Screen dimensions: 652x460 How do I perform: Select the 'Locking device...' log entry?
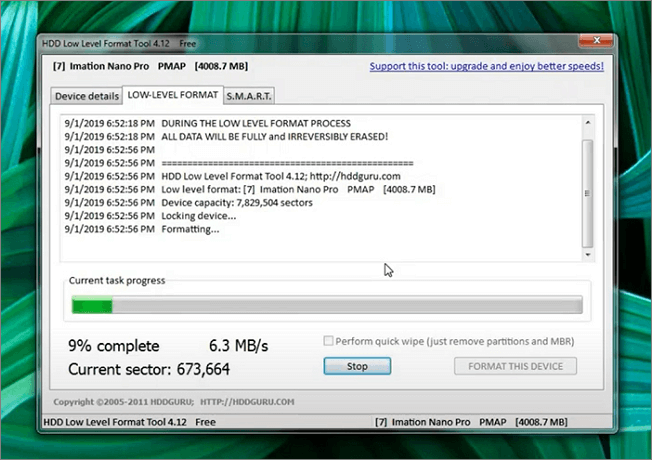point(198,216)
